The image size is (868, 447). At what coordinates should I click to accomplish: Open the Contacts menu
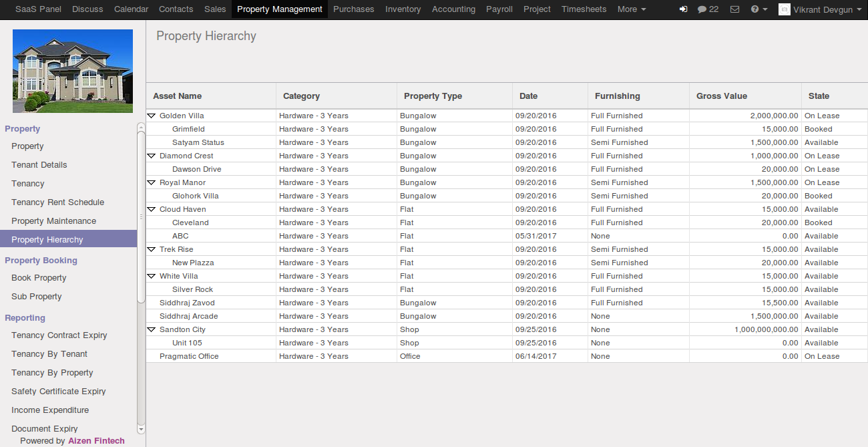point(176,9)
